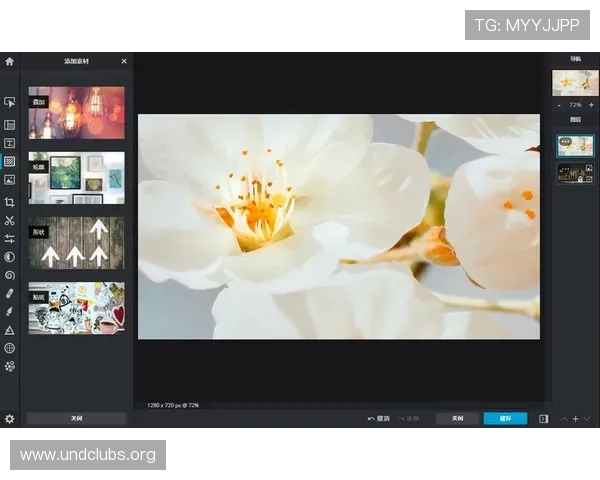Open the 形状 shape arrows category
The width and height of the screenshot is (600, 480).
pos(77,243)
